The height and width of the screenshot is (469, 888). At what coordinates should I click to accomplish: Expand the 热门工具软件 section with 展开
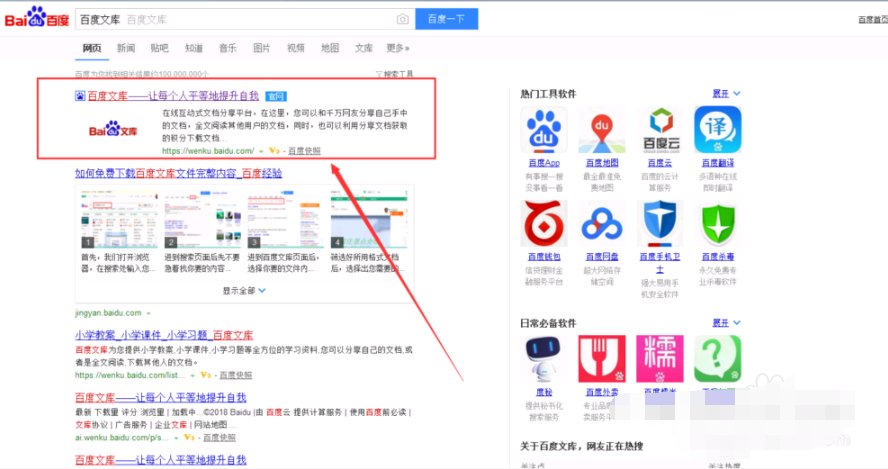[726, 93]
